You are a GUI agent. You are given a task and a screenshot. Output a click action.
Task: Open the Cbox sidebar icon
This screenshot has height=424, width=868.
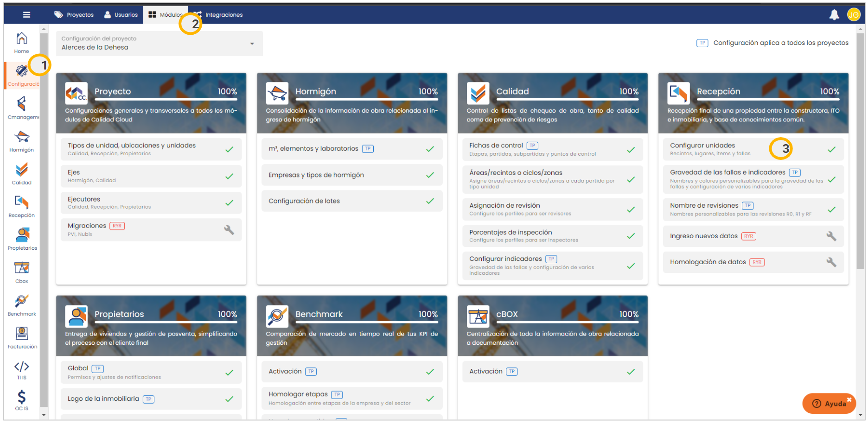[x=22, y=272]
